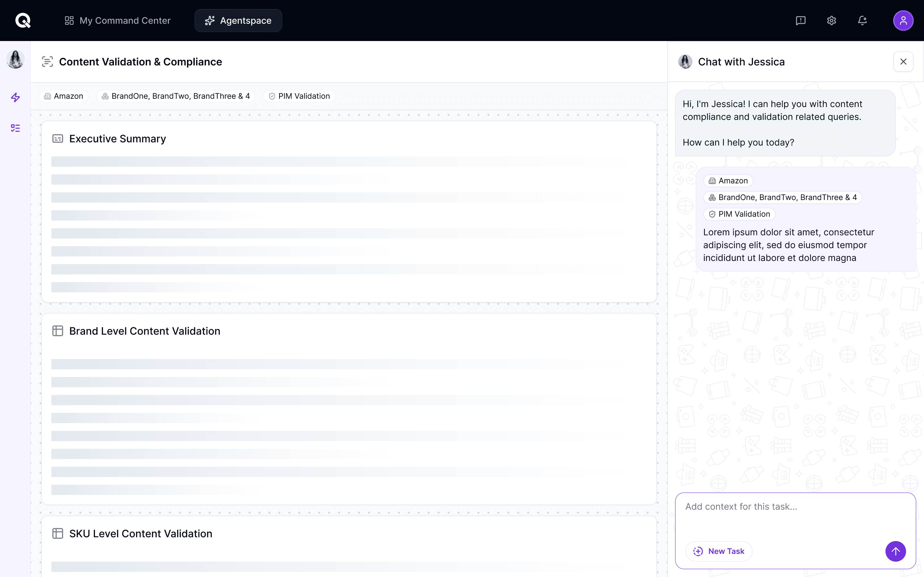
Task: Open BrandOne, BrandTwo brands chip in header
Action: click(175, 96)
